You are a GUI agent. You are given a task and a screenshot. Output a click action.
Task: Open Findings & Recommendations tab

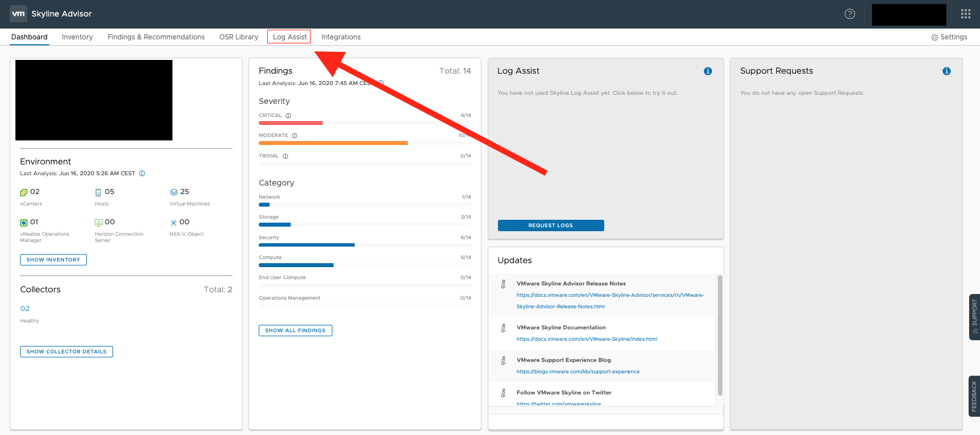[156, 37]
